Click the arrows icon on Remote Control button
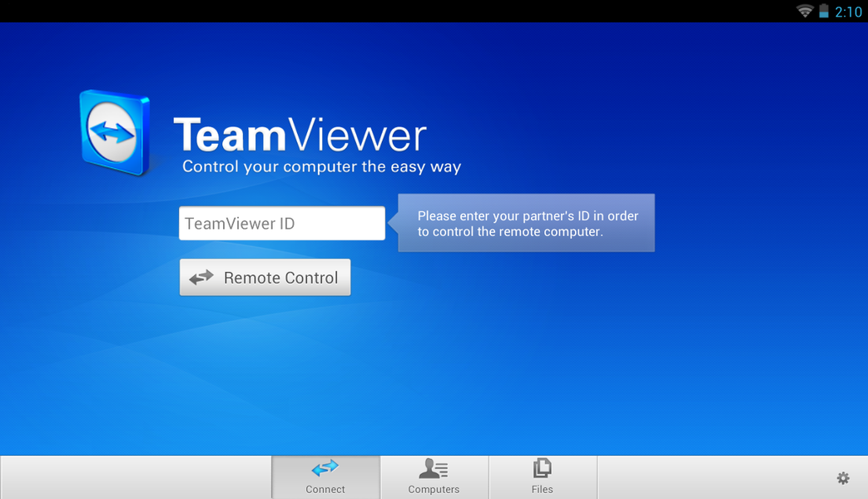 [201, 277]
